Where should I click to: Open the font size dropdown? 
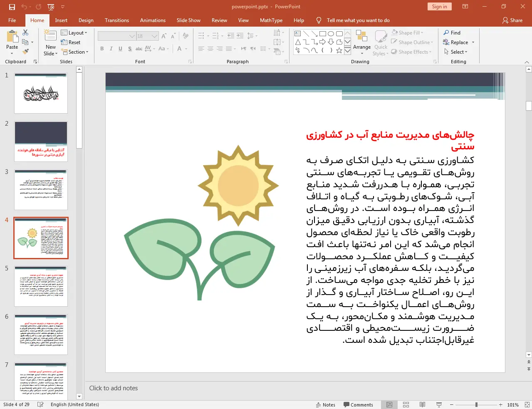point(155,36)
